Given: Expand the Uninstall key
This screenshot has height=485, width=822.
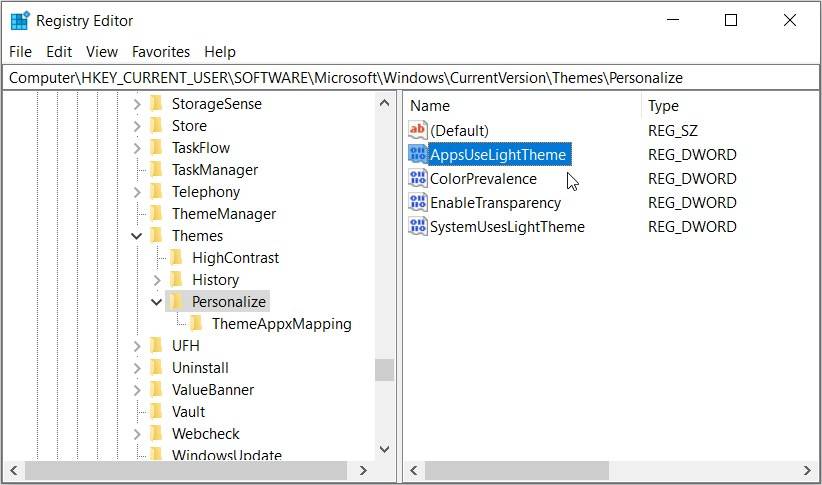Looking at the screenshot, I should [137, 368].
